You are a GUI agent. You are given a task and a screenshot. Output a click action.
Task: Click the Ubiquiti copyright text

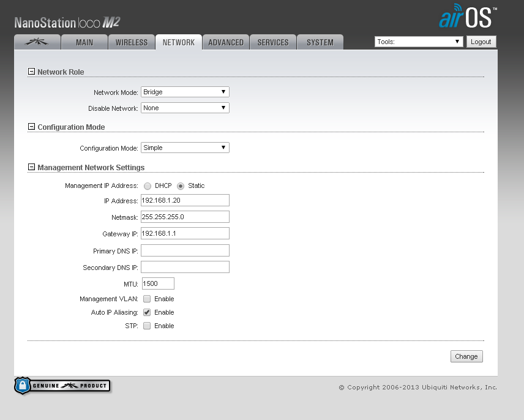tap(417, 388)
